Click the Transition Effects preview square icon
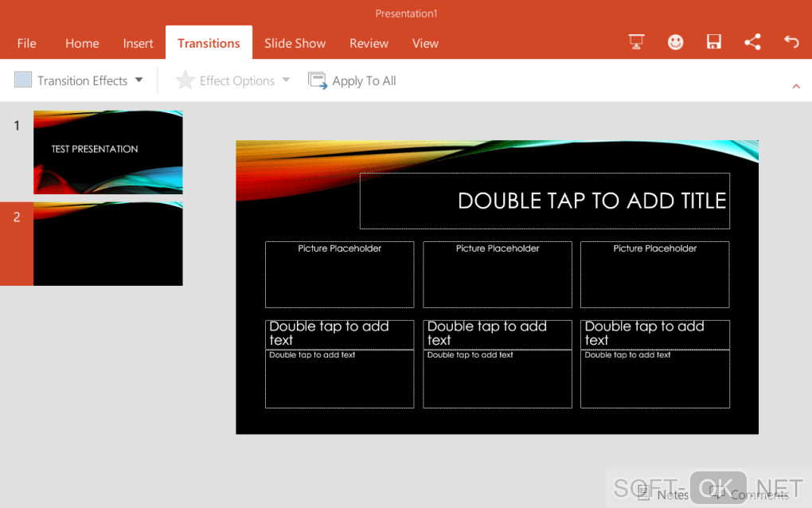 click(x=23, y=80)
